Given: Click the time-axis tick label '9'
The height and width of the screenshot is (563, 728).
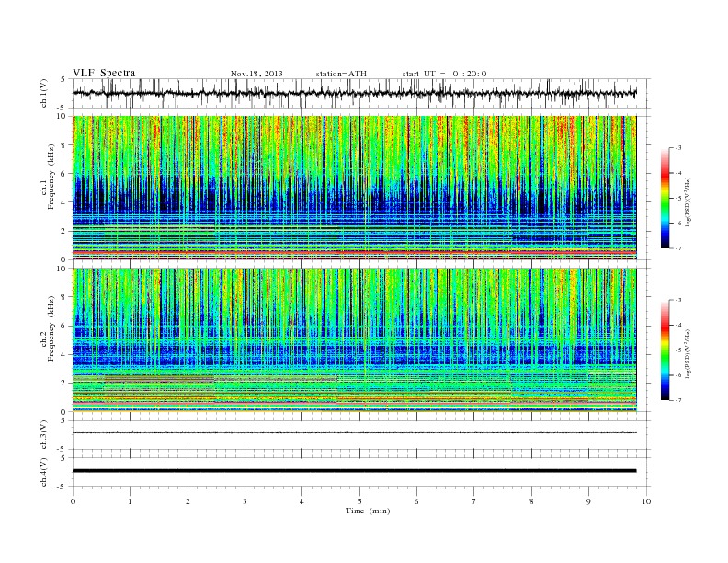Looking at the screenshot, I should pyautogui.click(x=588, y=501).
